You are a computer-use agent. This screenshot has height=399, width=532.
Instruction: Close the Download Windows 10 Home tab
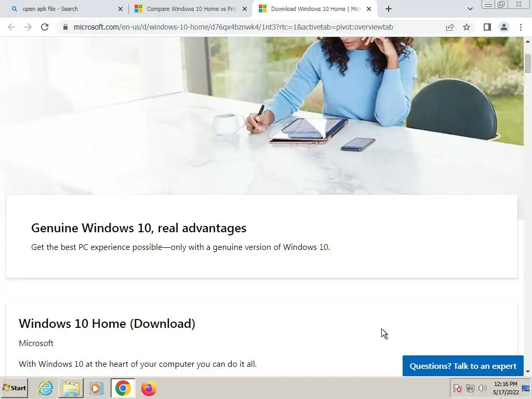(369, 9)
